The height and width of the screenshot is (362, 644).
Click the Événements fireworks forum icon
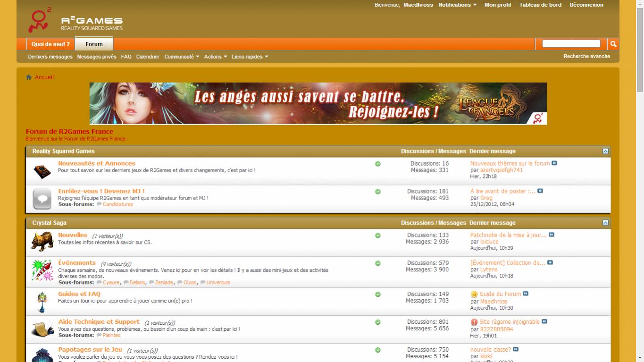pyautogui.click(x=42, y=270)
